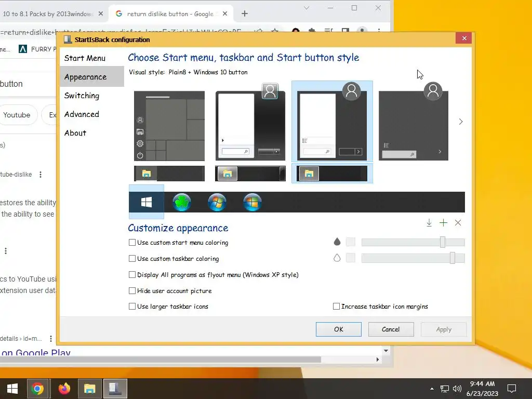
Task: Click the Apply button
Action: point(444,329)
